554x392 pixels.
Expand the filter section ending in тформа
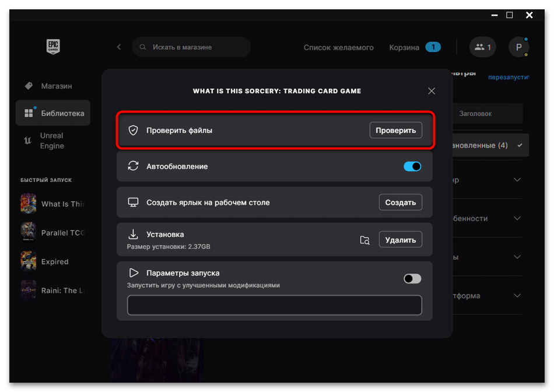coord(517,296)
